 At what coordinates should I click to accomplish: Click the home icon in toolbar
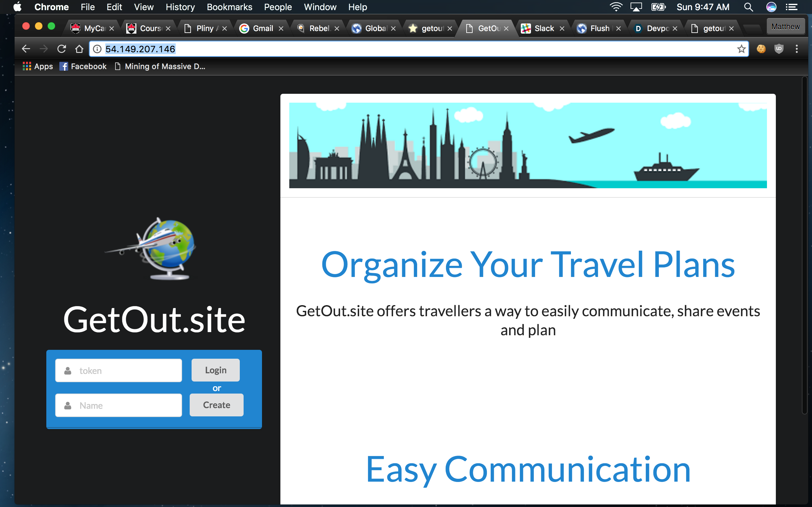79,49
